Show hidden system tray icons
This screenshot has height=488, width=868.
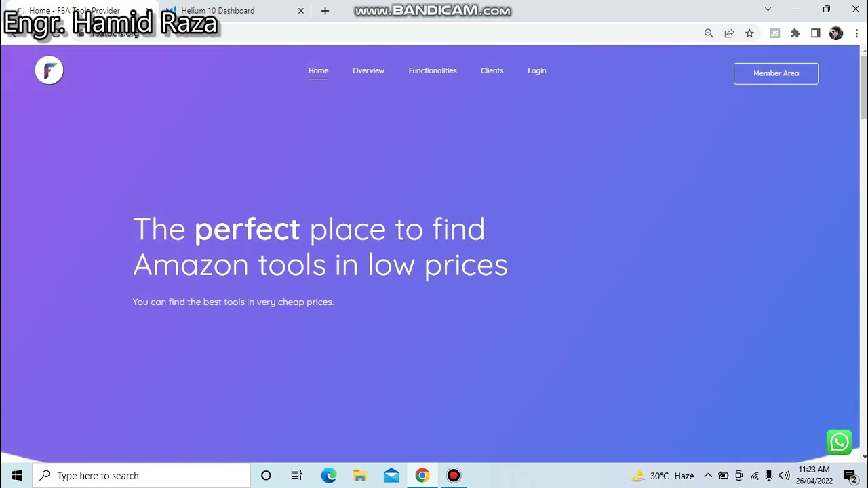click(x=708, y=476)
